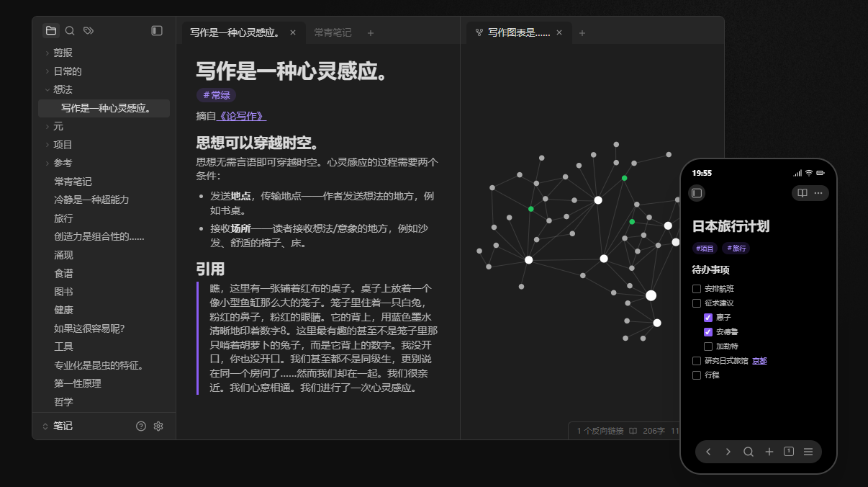Check the 征求建议 task checkbox

coord(697,303)
